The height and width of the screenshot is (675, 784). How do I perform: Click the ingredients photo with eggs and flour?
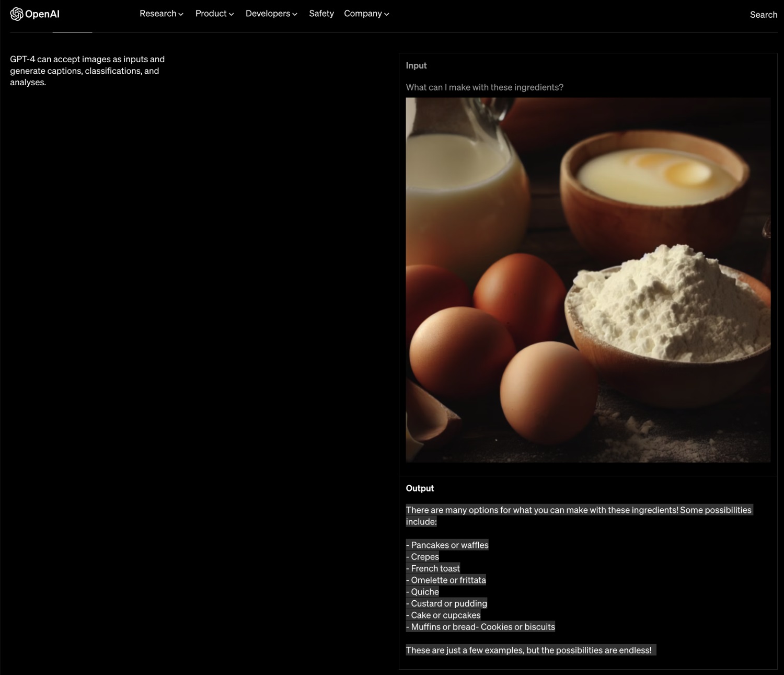click(x=588, y=280)
